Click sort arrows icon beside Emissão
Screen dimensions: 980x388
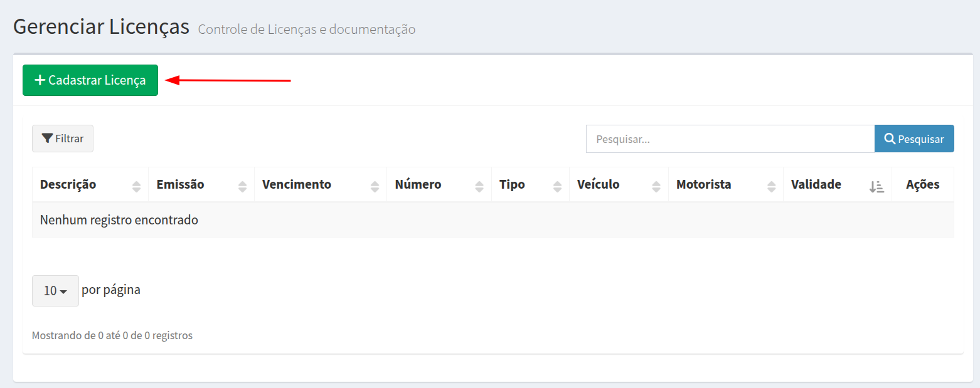click(243, 186)
